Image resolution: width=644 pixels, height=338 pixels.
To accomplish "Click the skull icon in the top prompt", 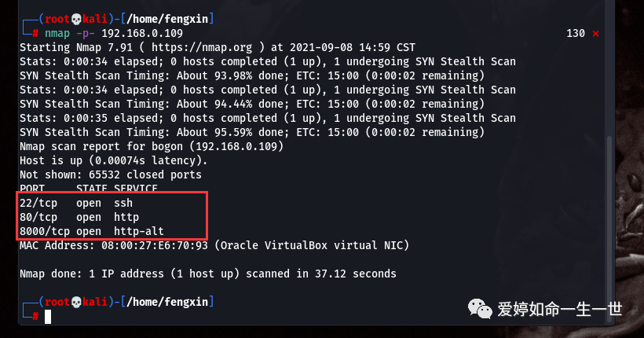I will click(x=76, y=19).
